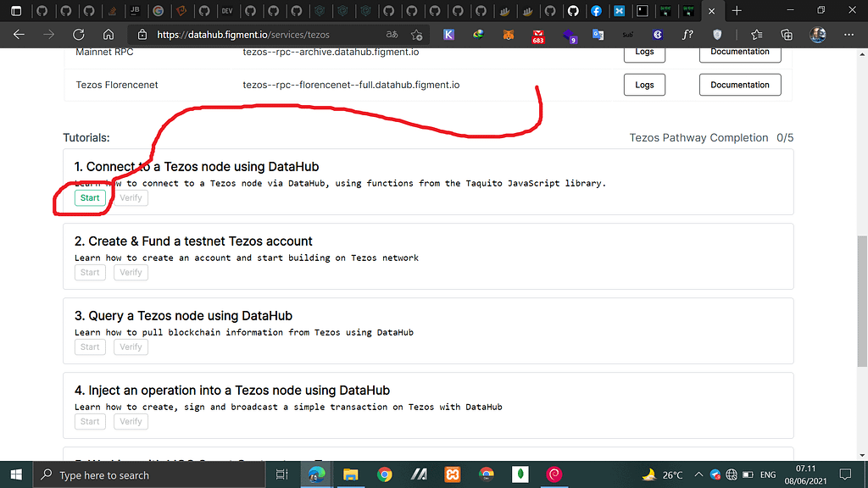Viewport: 868px width, 488px height.
Task: Switch to the DEV tab
Action: (x=227, y=10)
